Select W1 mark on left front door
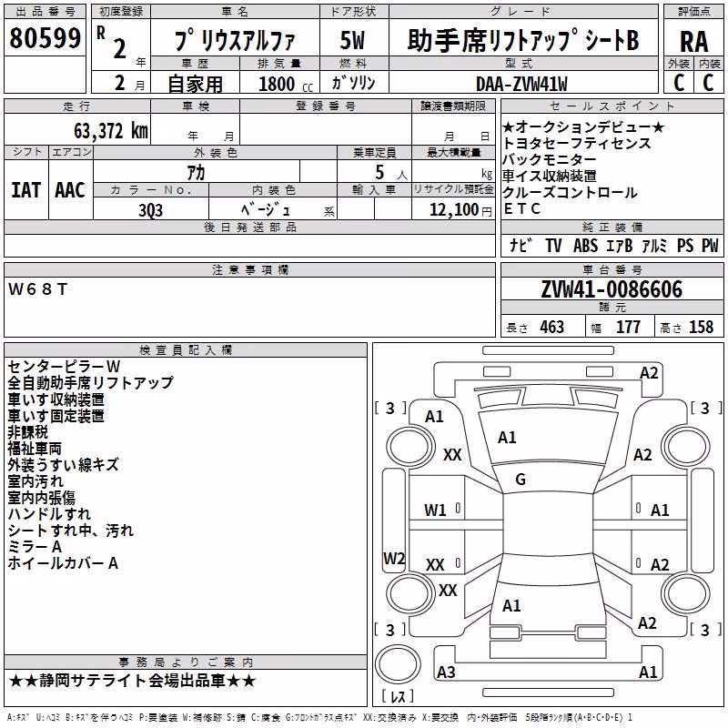 (x=435, y=511)
